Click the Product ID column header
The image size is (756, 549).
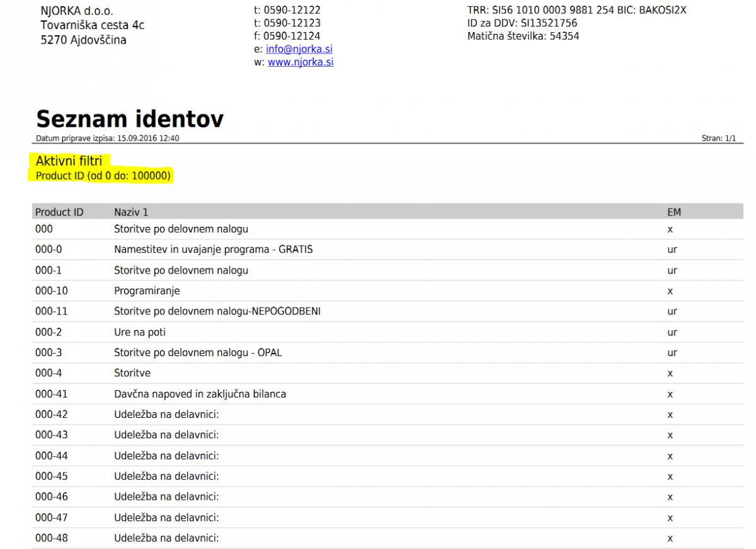click(x=59, y=212)
